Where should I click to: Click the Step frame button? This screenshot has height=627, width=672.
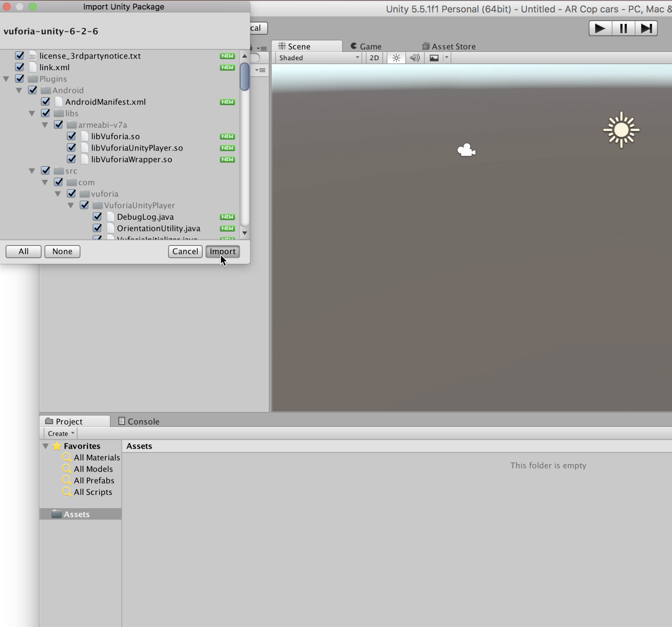pos(646,29)
